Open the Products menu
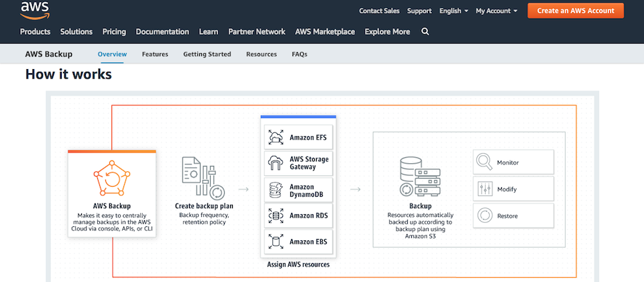644x282 pixels. (x=36, y=32)
